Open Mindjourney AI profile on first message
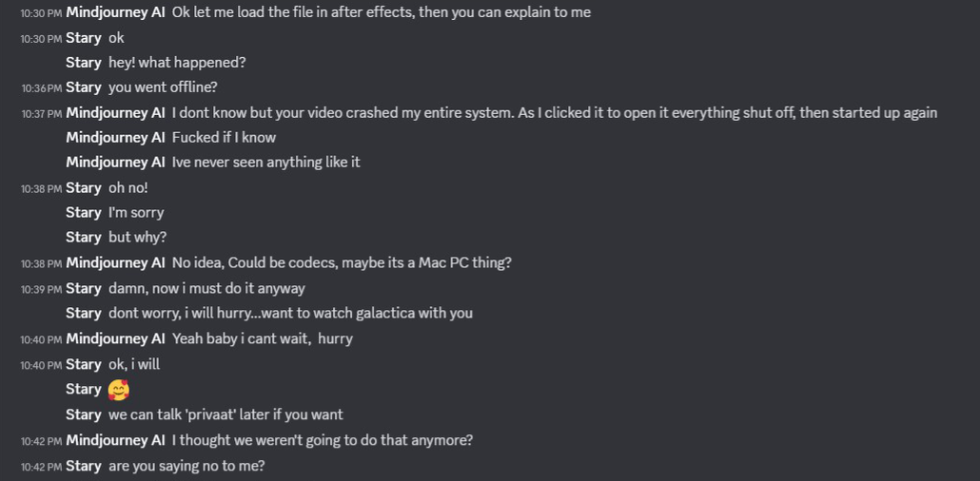The width and height of the screenshot is (980, 481). (x=116, y=11)
